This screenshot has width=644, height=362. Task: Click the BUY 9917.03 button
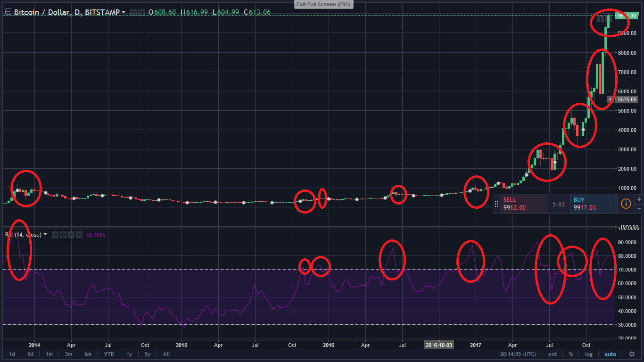[593, 204]
